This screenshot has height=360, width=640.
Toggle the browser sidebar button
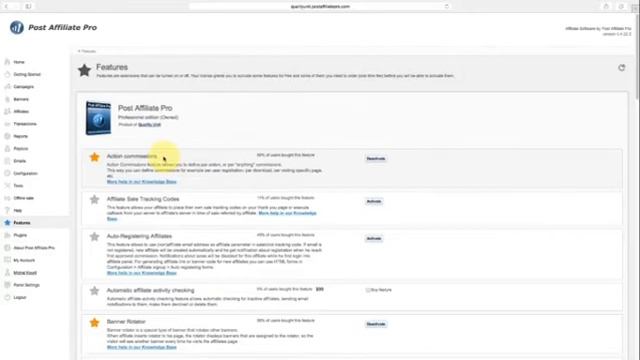pyautogui.click(x=28, y=6)
